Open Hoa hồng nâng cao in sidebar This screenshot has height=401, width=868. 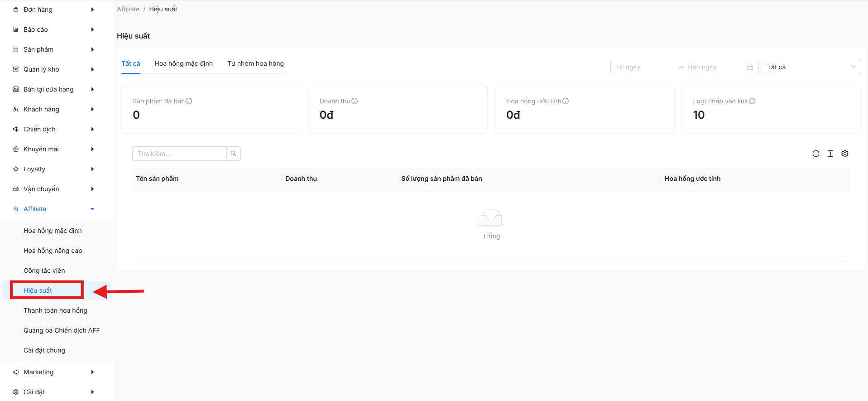[x=53, y=251]
